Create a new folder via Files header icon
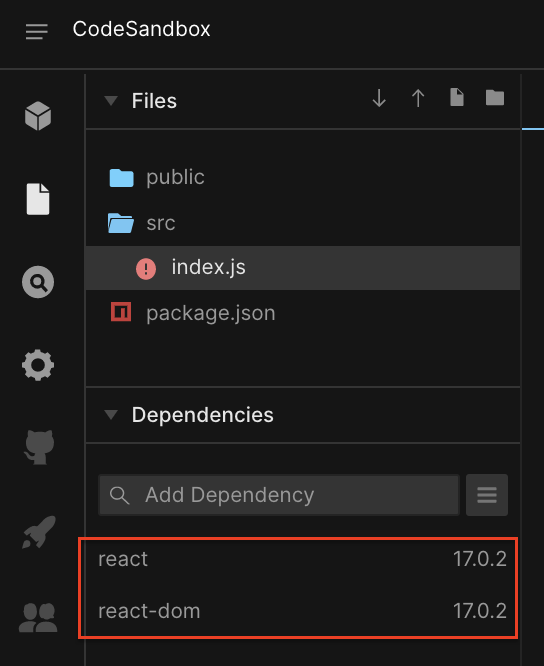 click(495, 98)
